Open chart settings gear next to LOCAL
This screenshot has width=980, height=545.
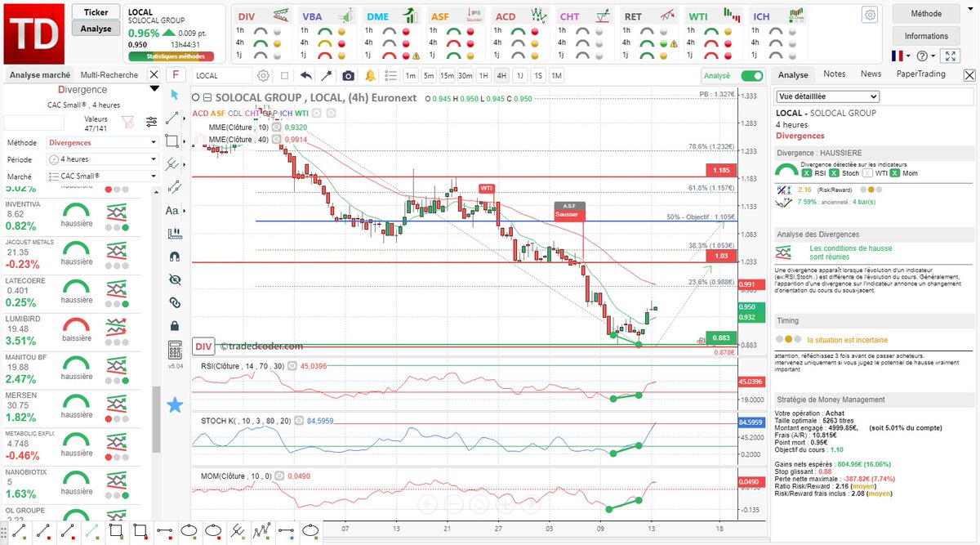click(263, 75)
